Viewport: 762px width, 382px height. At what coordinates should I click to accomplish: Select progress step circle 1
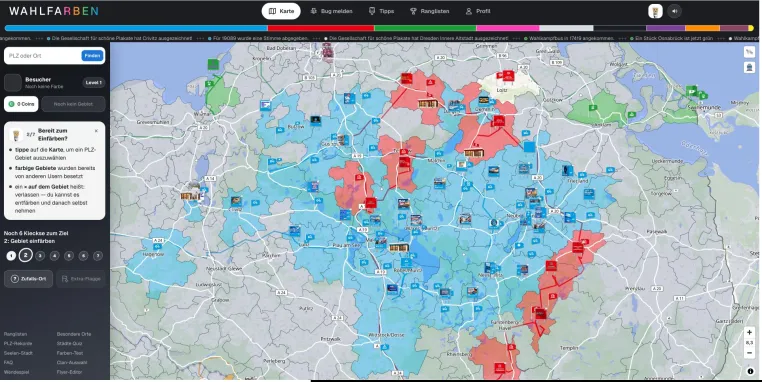(x=11, y=256)
